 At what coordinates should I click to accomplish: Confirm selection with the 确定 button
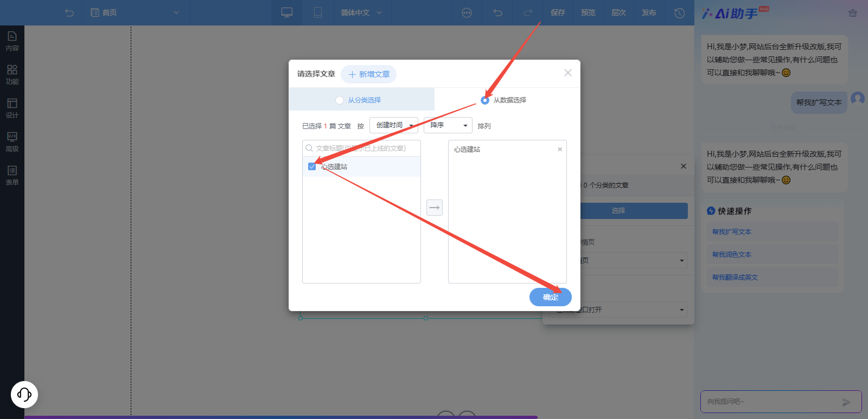(550, 297)
